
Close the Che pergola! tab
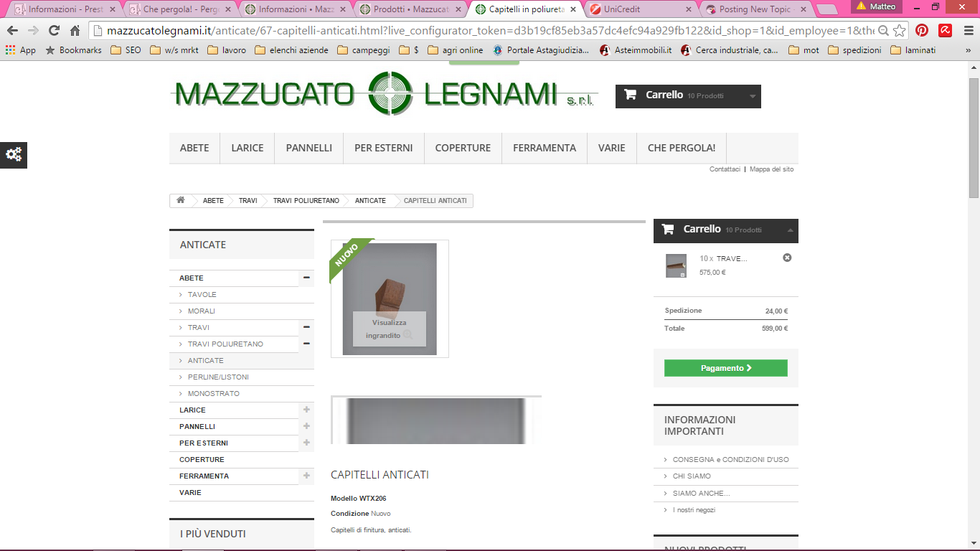click(x=229, y=9)
